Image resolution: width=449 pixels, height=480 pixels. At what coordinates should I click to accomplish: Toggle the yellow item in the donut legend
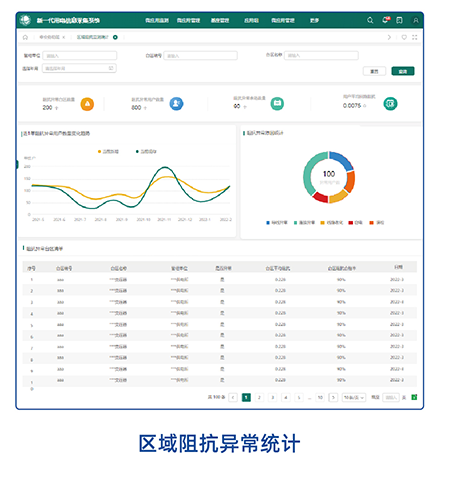point(332,223)
